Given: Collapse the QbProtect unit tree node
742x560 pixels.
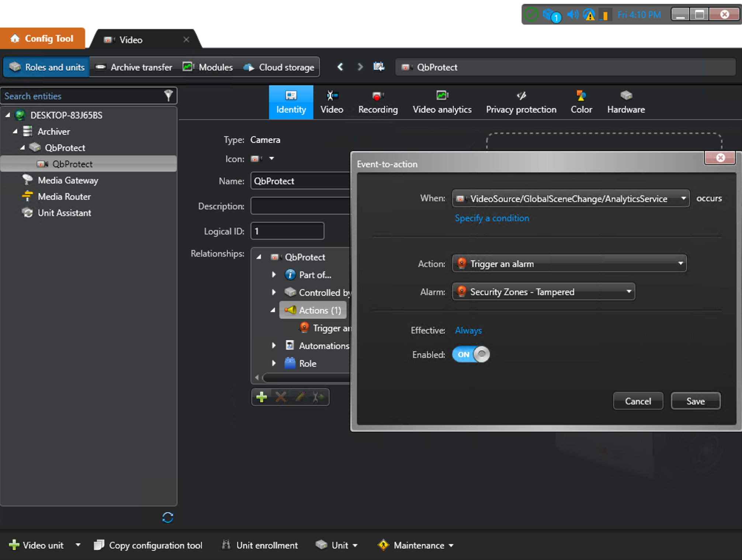Looking at the screenshot, I should tap(22, 148).
